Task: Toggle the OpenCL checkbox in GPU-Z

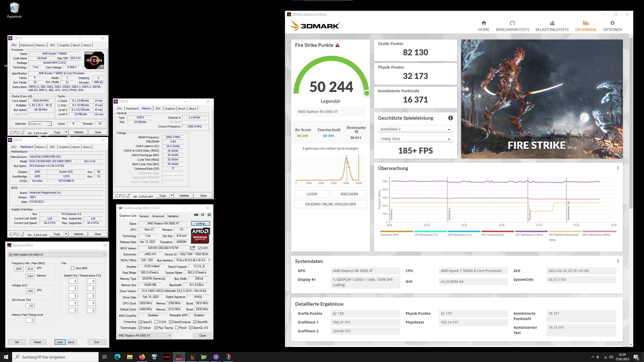Action: [x=140, y=322]
